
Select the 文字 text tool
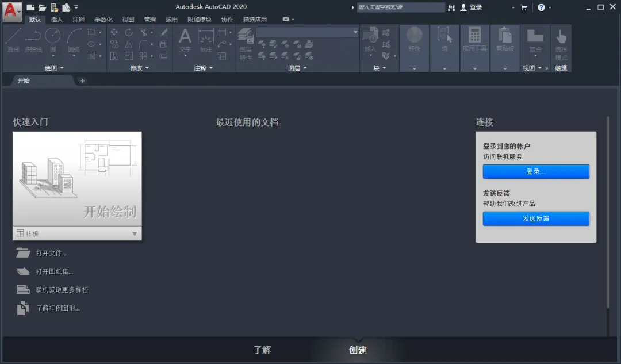point(185,40)
